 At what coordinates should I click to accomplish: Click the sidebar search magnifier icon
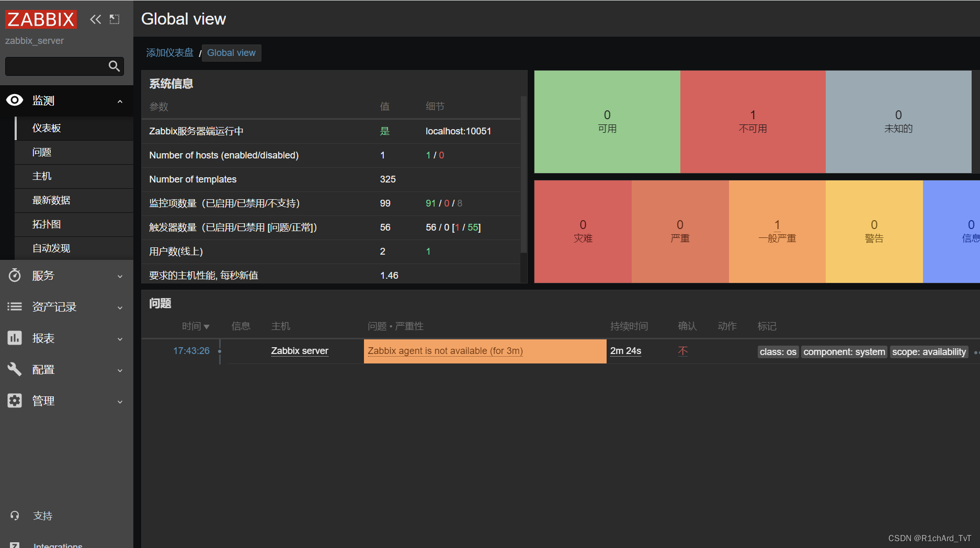(114, 66)
